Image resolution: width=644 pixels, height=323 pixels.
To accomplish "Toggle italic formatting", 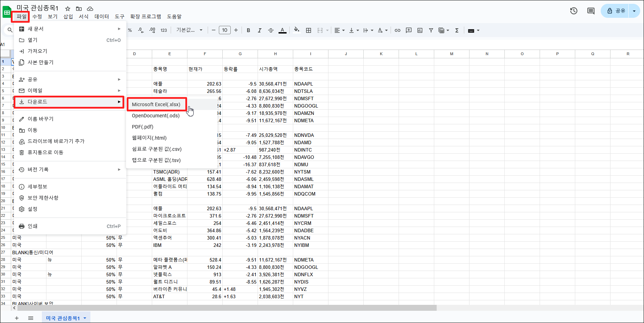I will [259, 30].
